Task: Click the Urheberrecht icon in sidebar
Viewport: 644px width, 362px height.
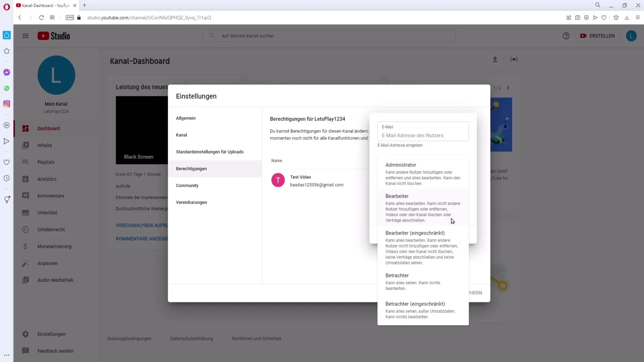Action: [25, 229]
